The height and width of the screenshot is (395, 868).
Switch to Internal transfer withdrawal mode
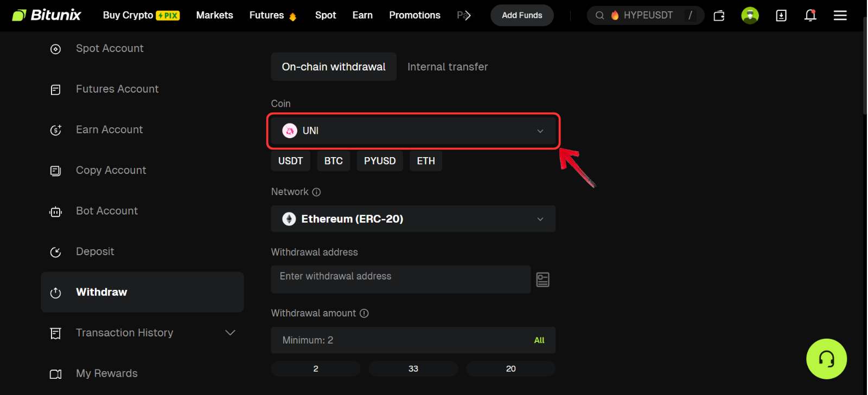click(x=448, y=67)
